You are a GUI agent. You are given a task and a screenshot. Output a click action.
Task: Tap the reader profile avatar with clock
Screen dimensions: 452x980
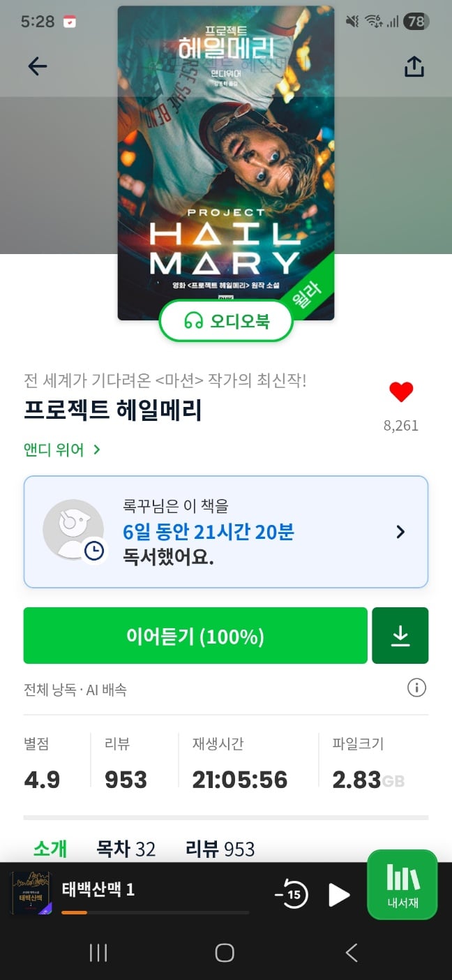(74, 530)
